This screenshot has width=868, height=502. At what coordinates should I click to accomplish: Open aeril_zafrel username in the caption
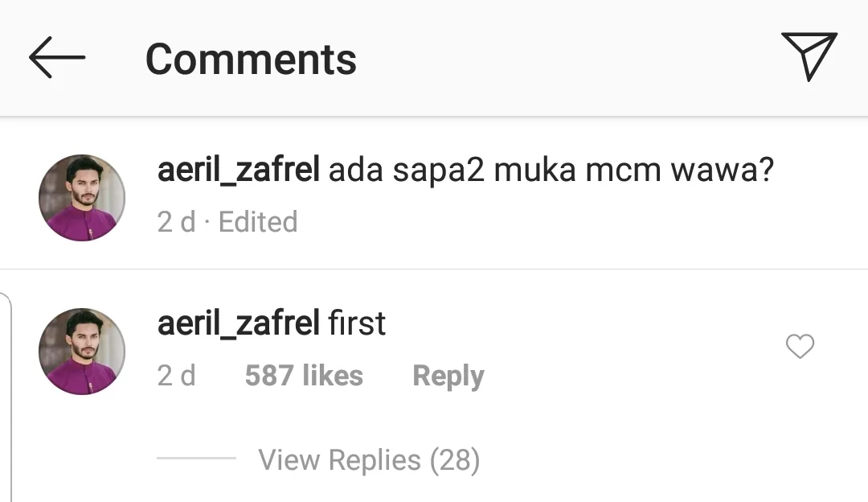pos(239,171)
